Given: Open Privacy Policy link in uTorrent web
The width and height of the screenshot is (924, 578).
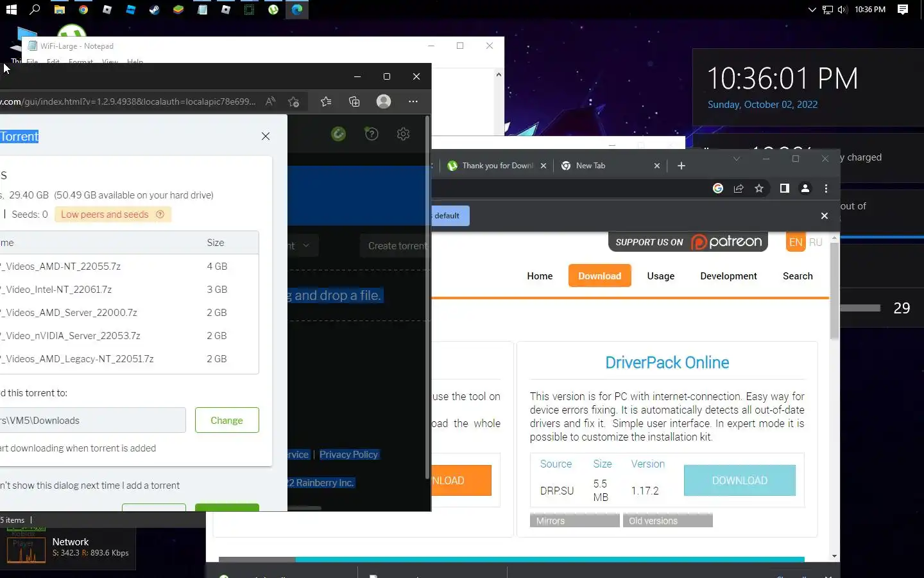Looking at the screenshot, I should [349, 454].
